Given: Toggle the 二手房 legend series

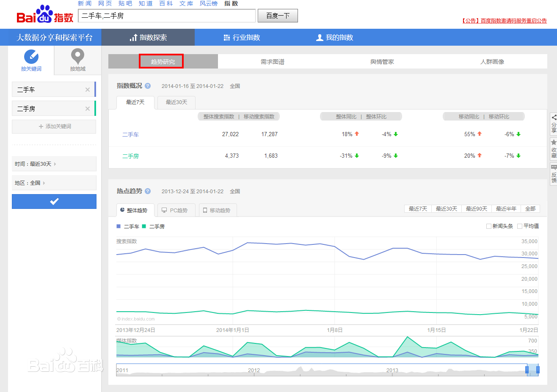Looking at the screenshot, I should 153,227.
